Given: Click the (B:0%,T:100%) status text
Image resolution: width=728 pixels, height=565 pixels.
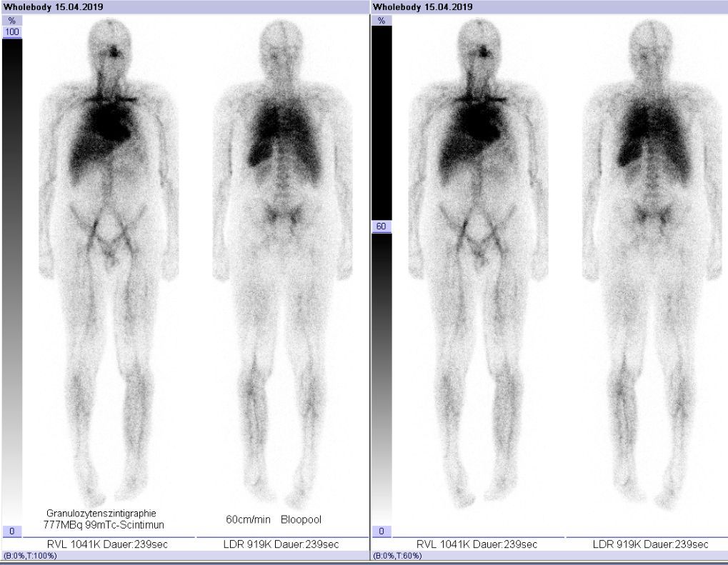Looking at the screenshot, I should [x=31, y=555].
